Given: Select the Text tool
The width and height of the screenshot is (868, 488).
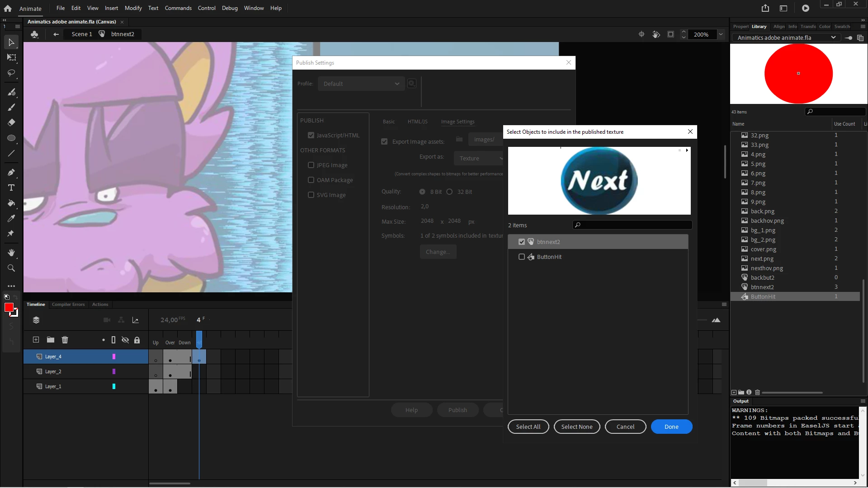Looking at the screenshot, I should [x=11, y=188].
